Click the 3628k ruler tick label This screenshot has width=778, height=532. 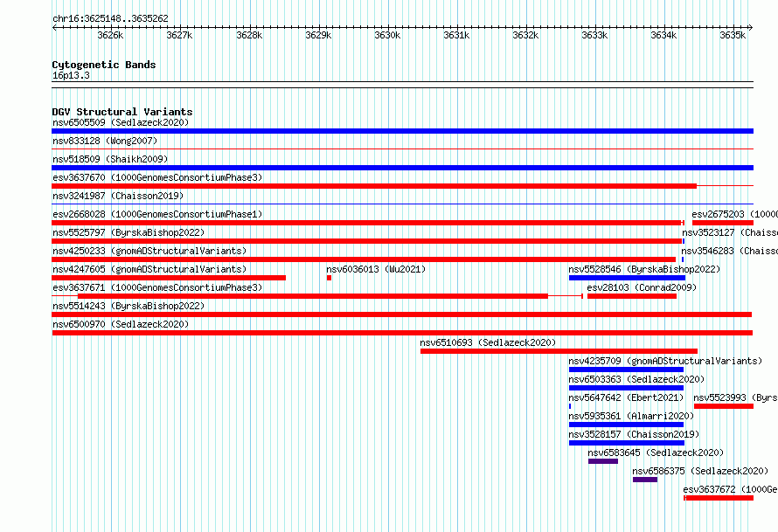pos(249,35)
